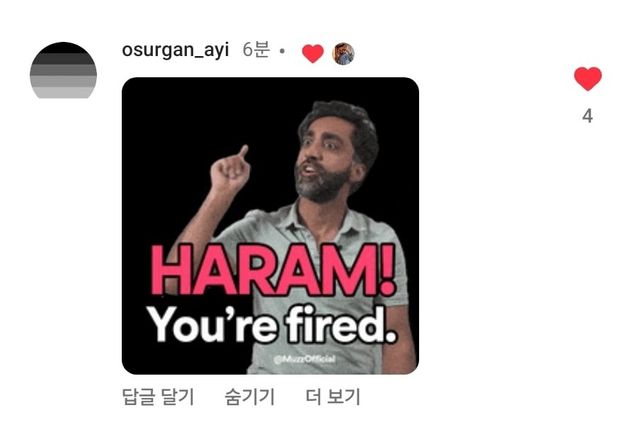This screenshot has height=425, width=640.
Task: Click the 6분 comment timestamp
Action: [256, 50]
